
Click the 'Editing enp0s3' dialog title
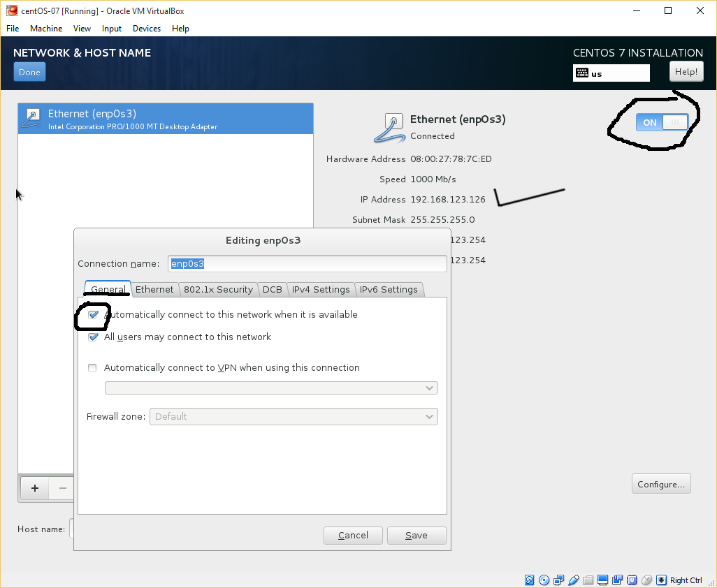(x=263, y=240)
